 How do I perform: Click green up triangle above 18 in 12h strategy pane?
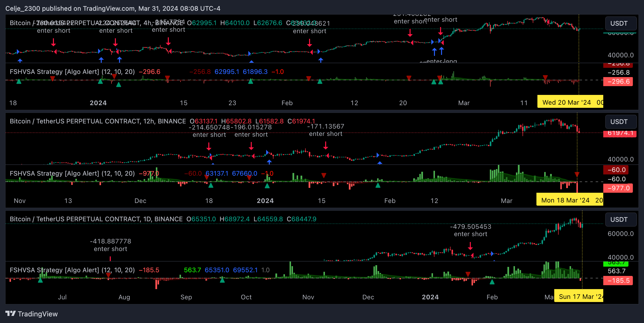pyautogui.click(x=211, y=185)
